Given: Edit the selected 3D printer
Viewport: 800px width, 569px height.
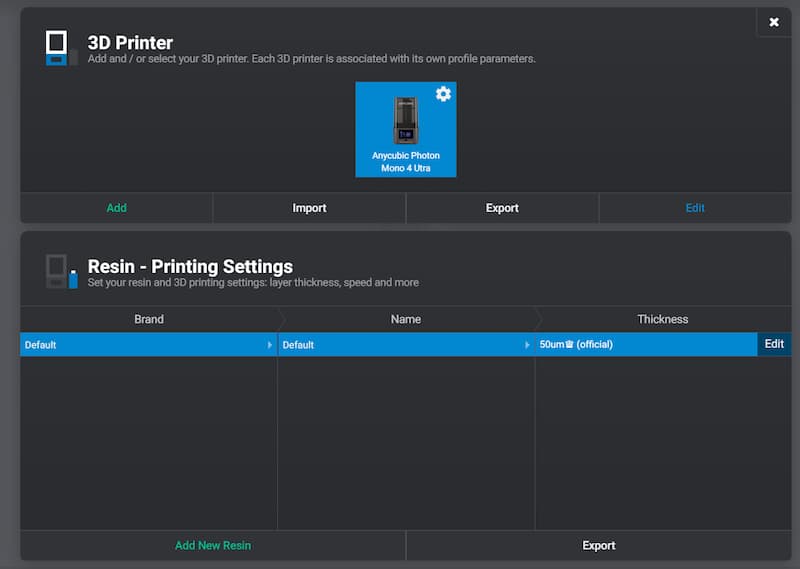Looking at the screenshot, I should (x=695, y=208).
